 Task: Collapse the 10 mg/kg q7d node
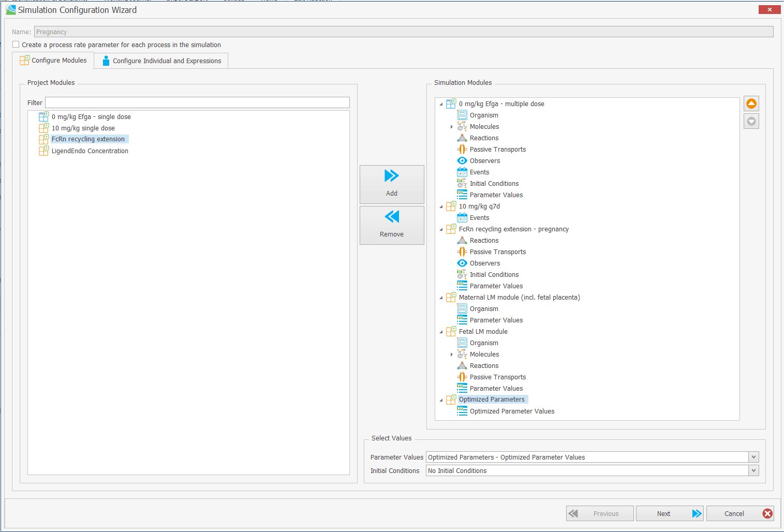tap(441, 206)
